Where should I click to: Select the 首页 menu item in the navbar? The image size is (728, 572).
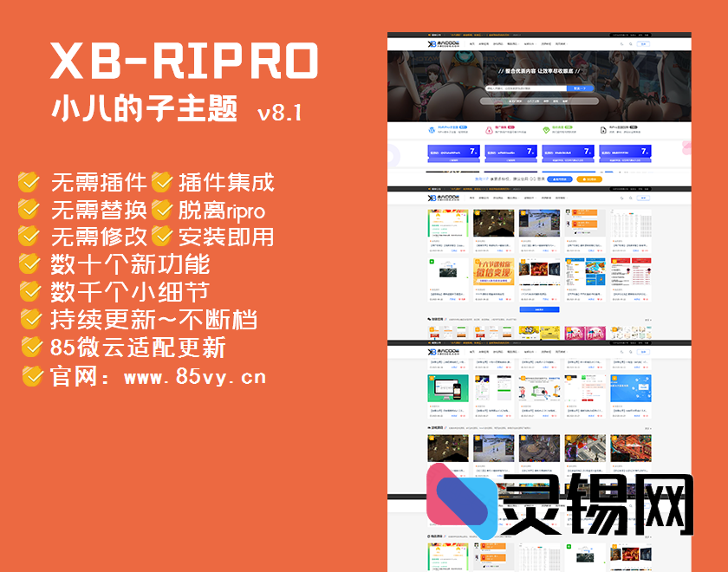[471, 43]
